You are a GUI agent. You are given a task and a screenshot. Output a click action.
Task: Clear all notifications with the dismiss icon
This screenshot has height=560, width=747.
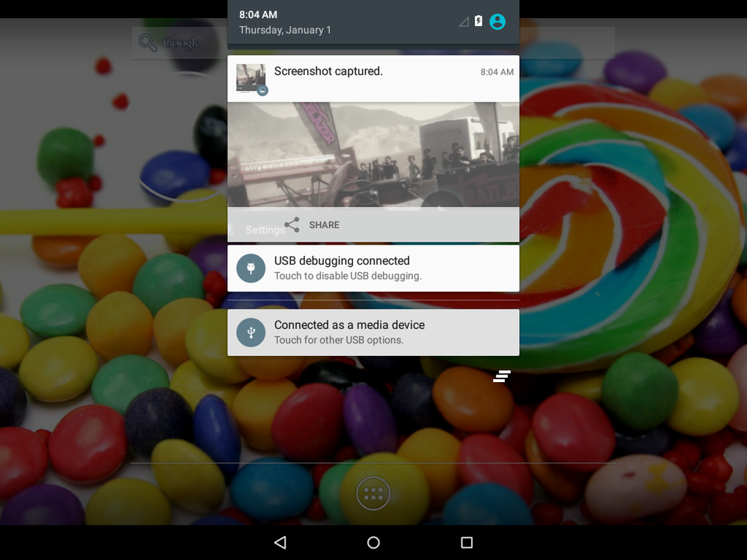pyautogui.click(x=502, y=376)
